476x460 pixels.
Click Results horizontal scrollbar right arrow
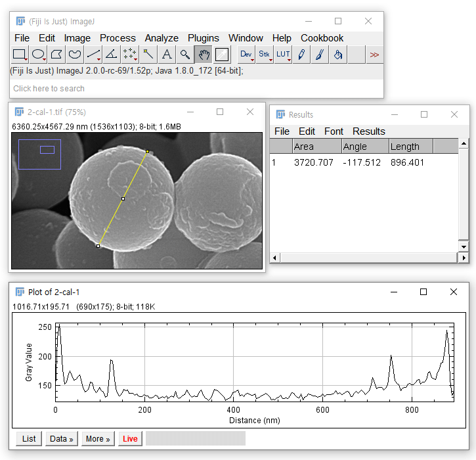[x=464, y=258]
